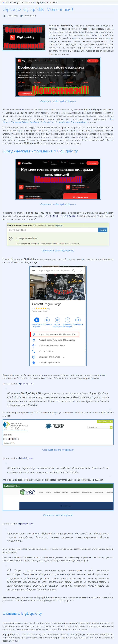Image resolution: width=118 pixels, height=644 pixels.
Task: Open the Imc Fx link
Action: coord(55,122)
